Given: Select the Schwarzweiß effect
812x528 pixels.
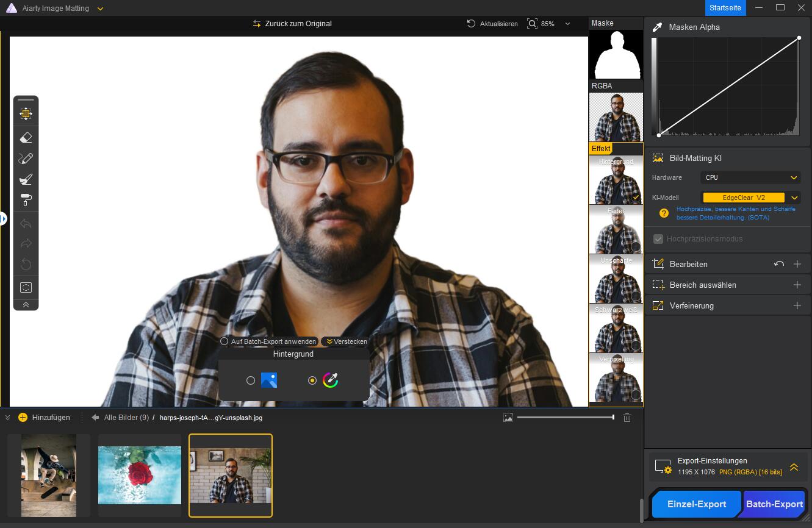Looking at the screenshot, I should 616,329.
